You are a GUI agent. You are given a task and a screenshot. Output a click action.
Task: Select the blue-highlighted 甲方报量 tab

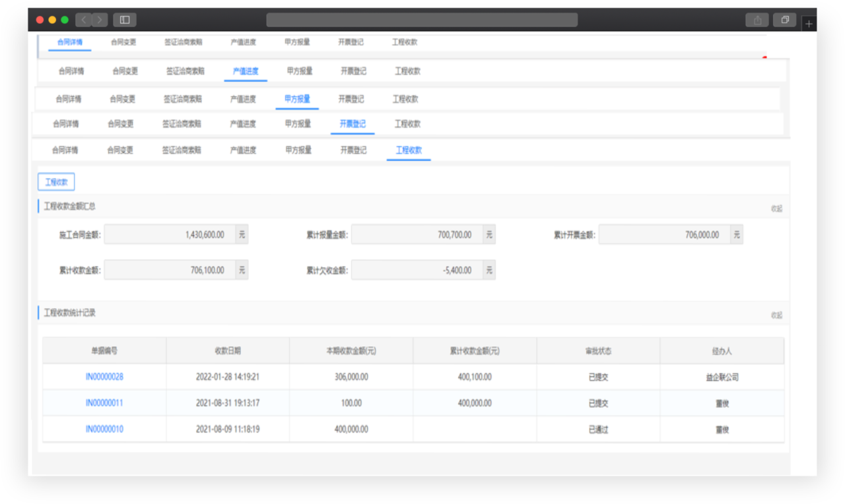pyautogui.click(x=297, y=100)
